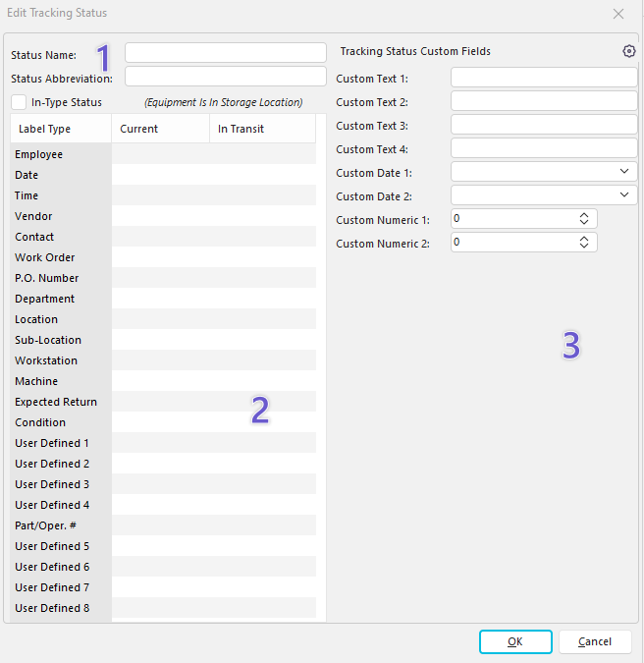Viewport: 644px width, 663px height.
Task: Focus the Custom Text 4 field
Action: click(x=544, y=148)
